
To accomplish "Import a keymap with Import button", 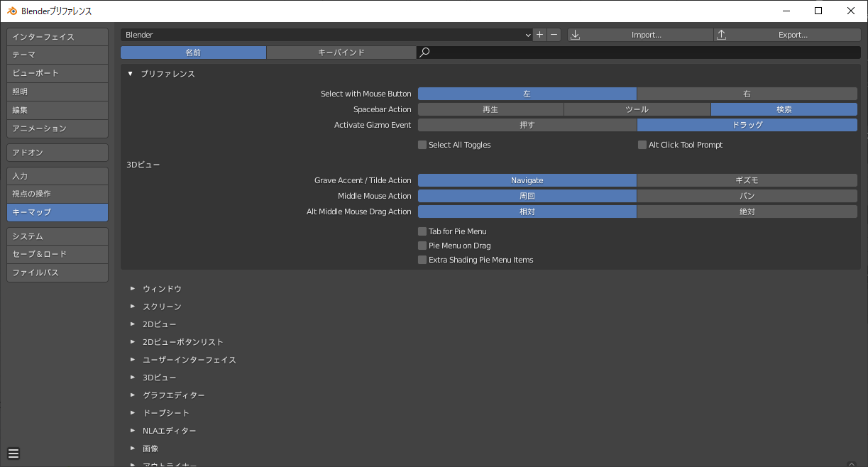I will click(x=640, y=35).
